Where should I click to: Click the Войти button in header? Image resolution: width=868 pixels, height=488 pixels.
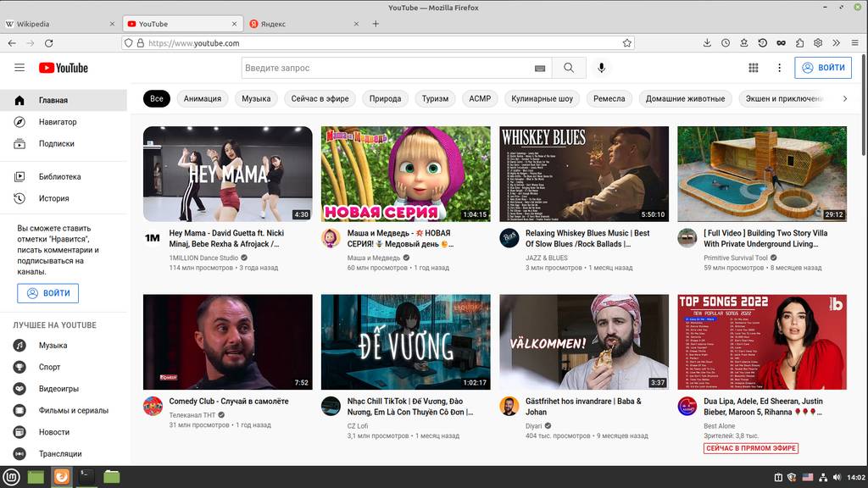click(823, 68)
